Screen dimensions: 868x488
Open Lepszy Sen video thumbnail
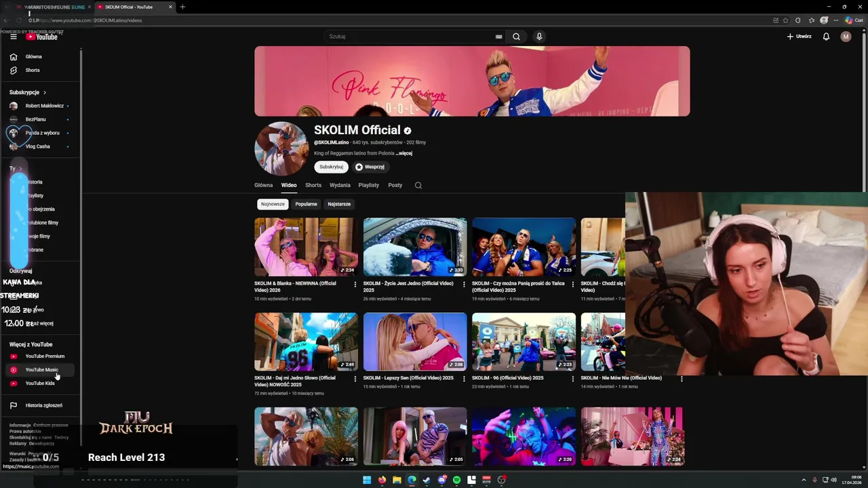pos(415,342)
